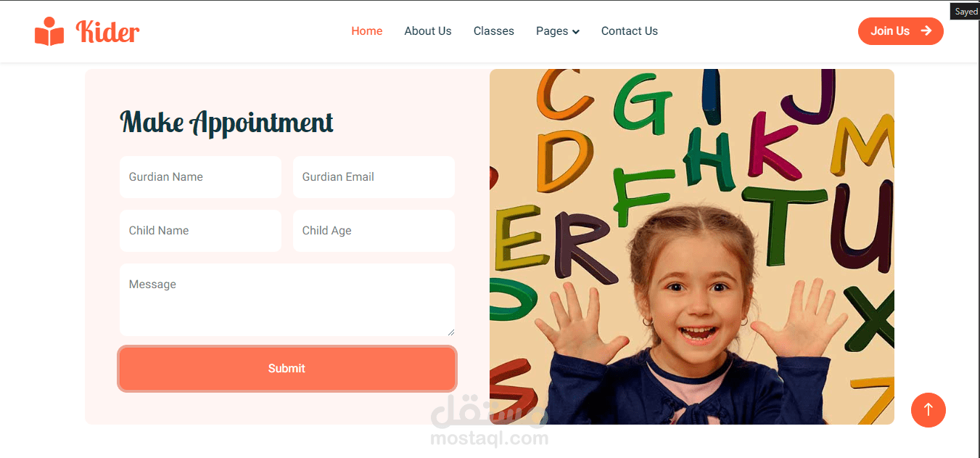Viewport: 980px width, 458px height.
Task: Focus the Gurdian Name field
Action: (200, 177)
